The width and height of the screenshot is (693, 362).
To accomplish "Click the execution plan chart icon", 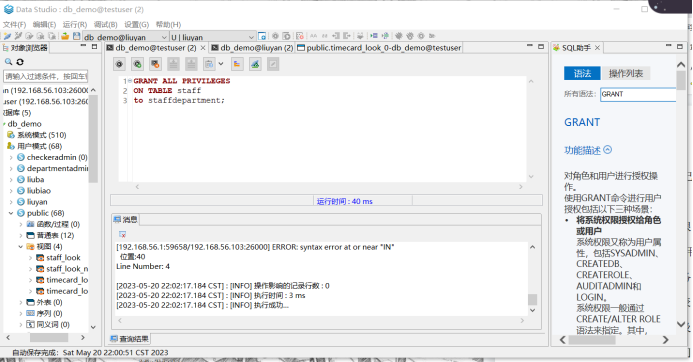I will click(x=237, y=64).
